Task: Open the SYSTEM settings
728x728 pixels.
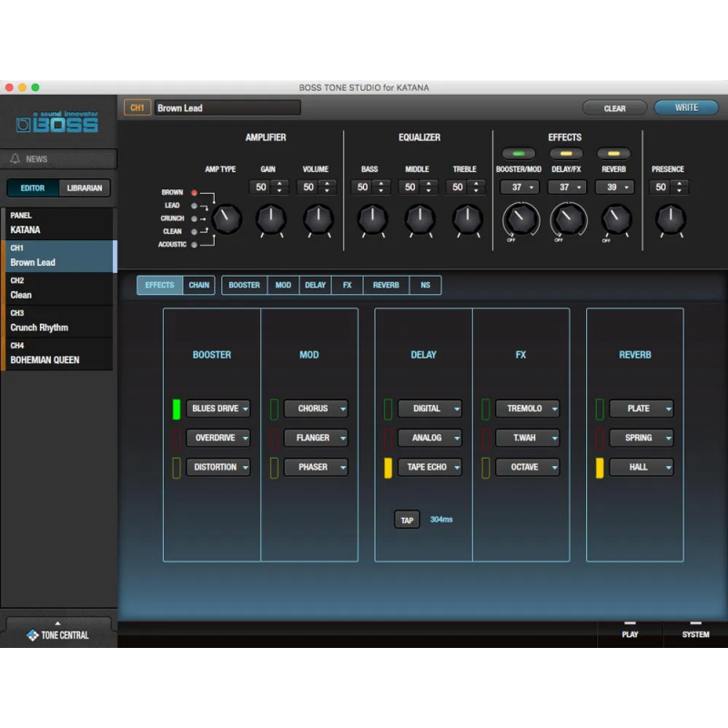Action: (695, 633)
